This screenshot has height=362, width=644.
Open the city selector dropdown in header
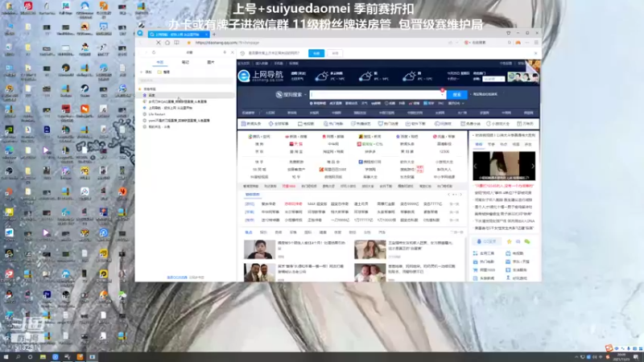(493, 79)
